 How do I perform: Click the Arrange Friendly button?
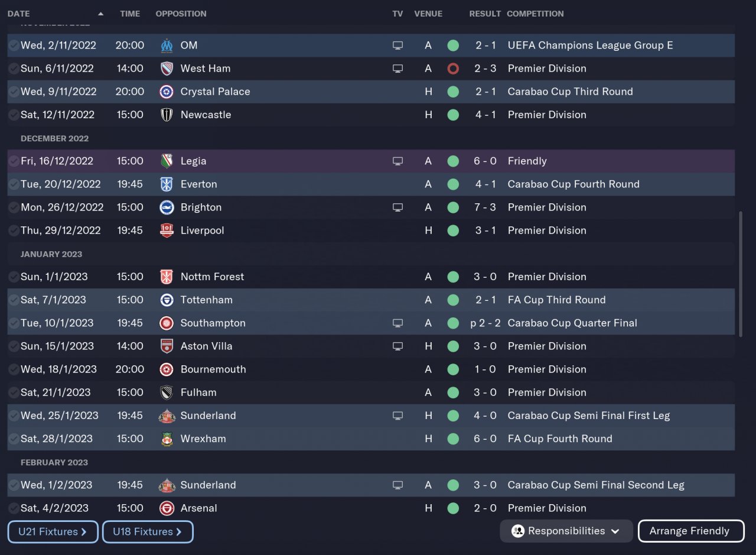pyautogui.click(x=690, y=531)
